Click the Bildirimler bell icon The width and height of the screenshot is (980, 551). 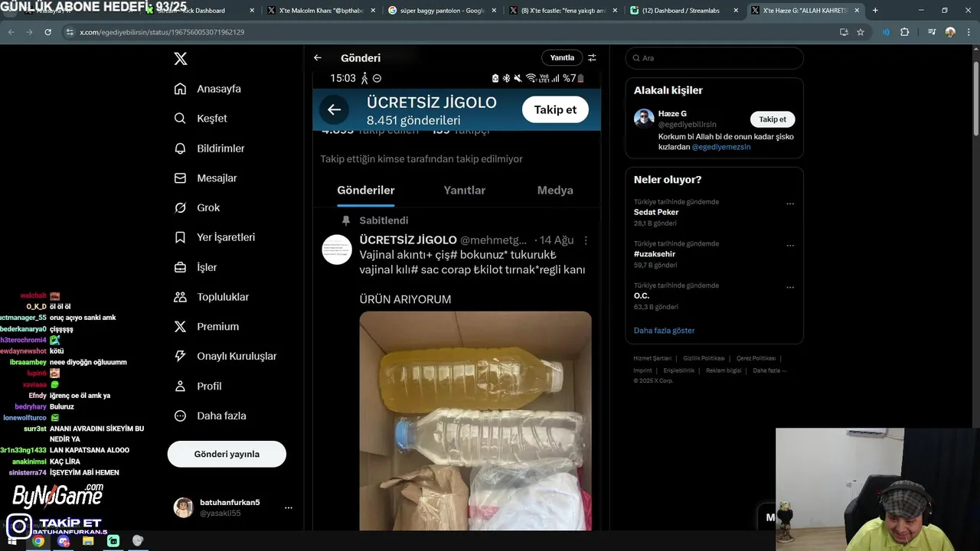(x=180, y=148)
